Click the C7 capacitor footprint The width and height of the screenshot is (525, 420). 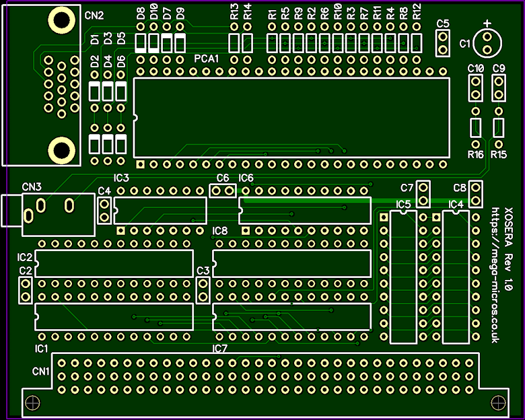[x=423, y=195]
